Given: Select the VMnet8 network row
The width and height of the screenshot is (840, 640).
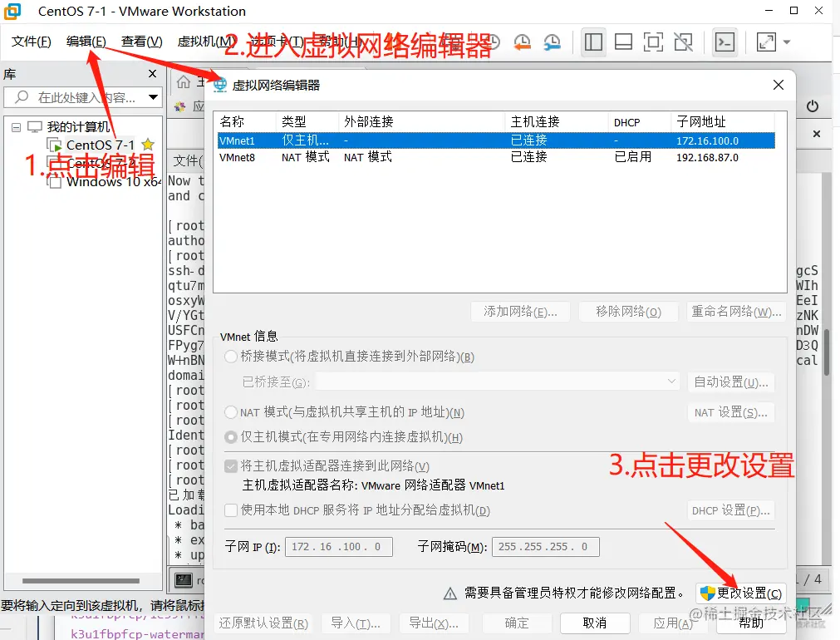Looking at the screenshot, I should [x=496, y=157].
